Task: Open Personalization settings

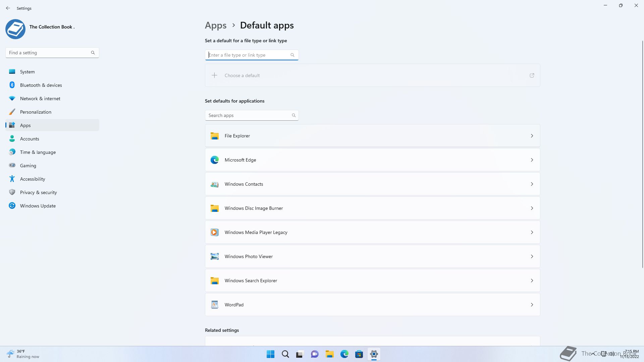Action: [x=52, y=112]
